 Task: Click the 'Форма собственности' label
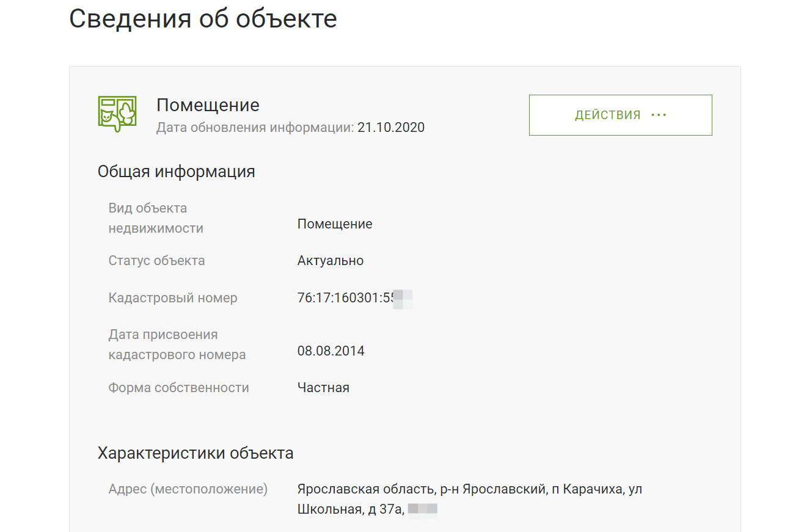178,388
